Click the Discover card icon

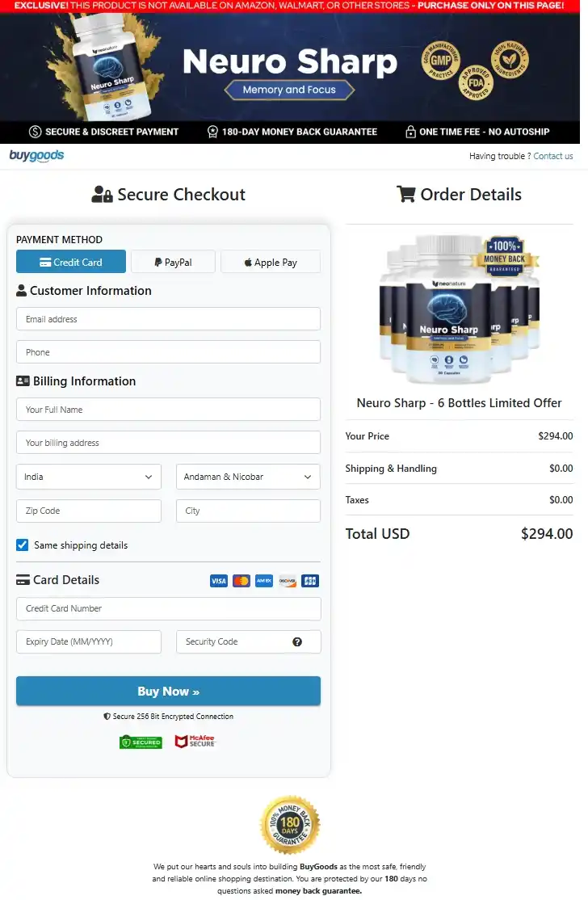click(287, 580)
